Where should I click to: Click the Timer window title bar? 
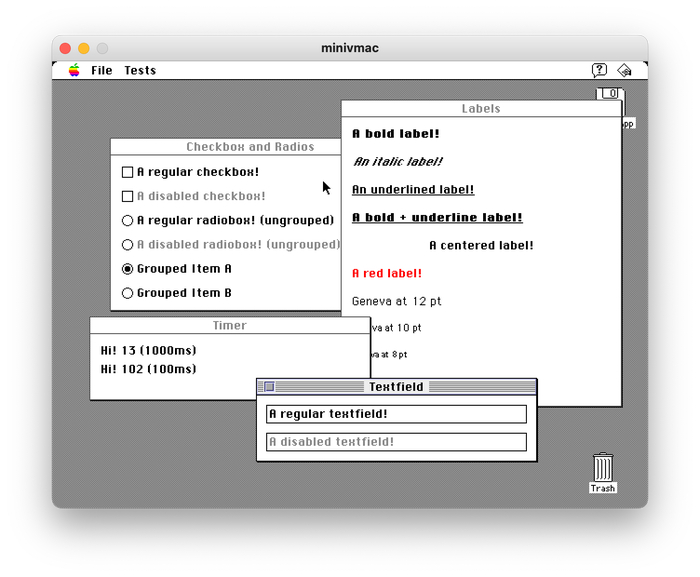tap(230, 326)
